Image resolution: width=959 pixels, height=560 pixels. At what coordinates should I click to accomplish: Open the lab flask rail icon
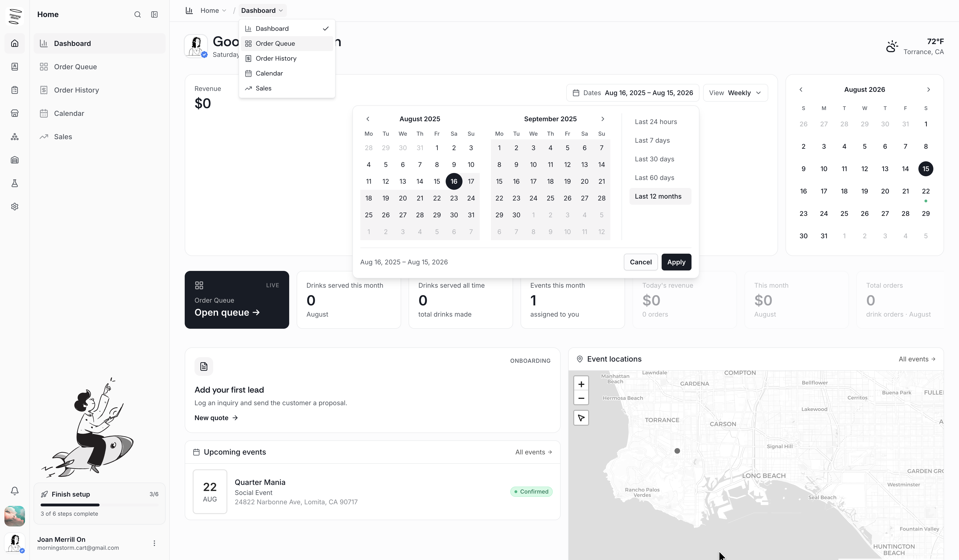pyautogui.click(x=14, y=183)
